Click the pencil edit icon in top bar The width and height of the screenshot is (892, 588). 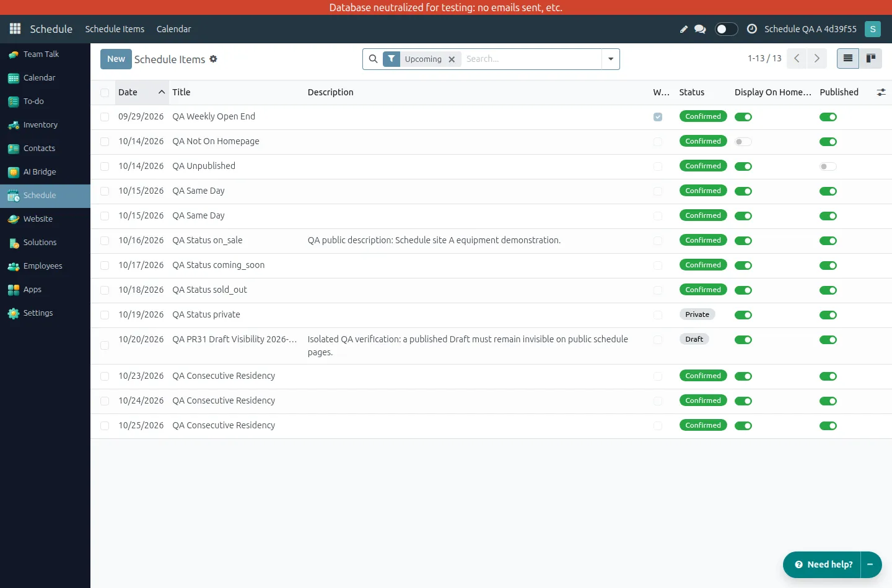coord(684,29)
